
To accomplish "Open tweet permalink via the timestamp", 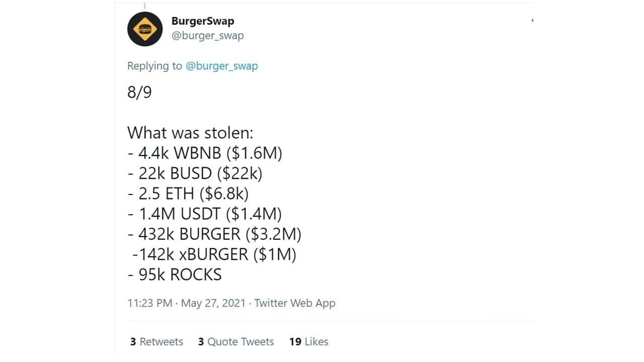I will pyautogui.click(x=150, y=303).
